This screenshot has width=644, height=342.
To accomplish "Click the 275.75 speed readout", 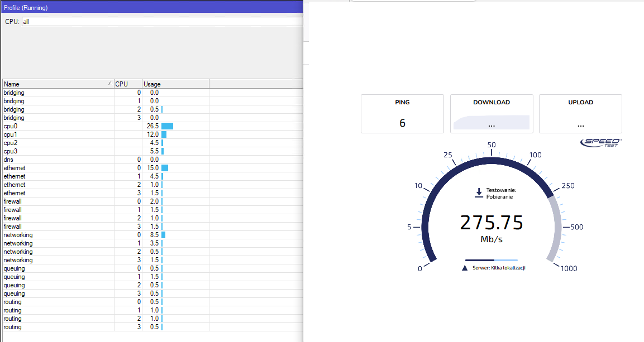I will pyautogui.click(x=492, y=223).
